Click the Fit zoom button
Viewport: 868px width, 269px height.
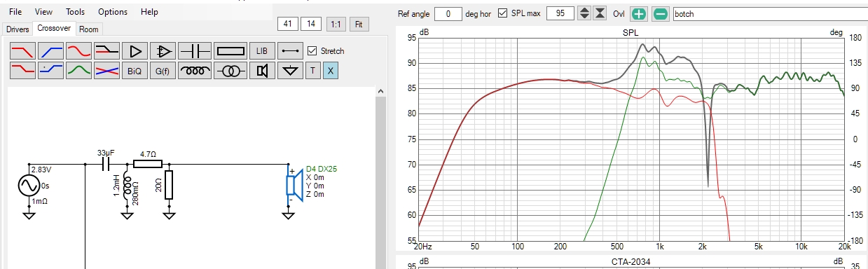[x=359, y=24]
